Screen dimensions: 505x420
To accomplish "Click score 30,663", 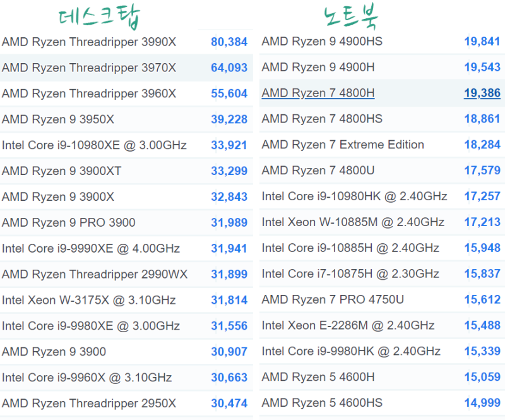I will [229, 378].
